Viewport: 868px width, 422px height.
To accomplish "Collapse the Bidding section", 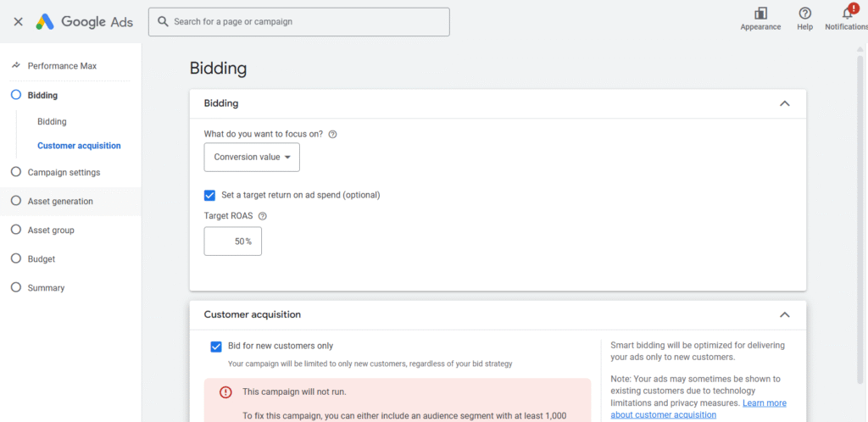I will tap(784, 103).
